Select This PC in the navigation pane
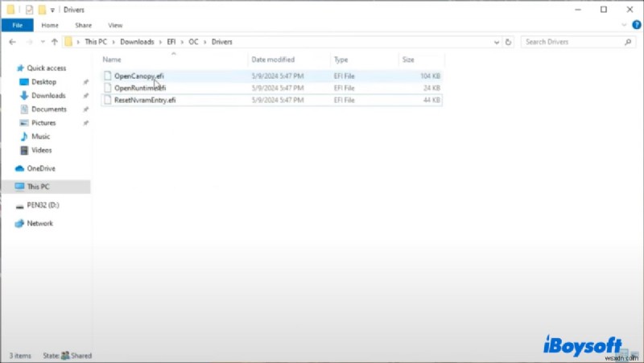 38,187
